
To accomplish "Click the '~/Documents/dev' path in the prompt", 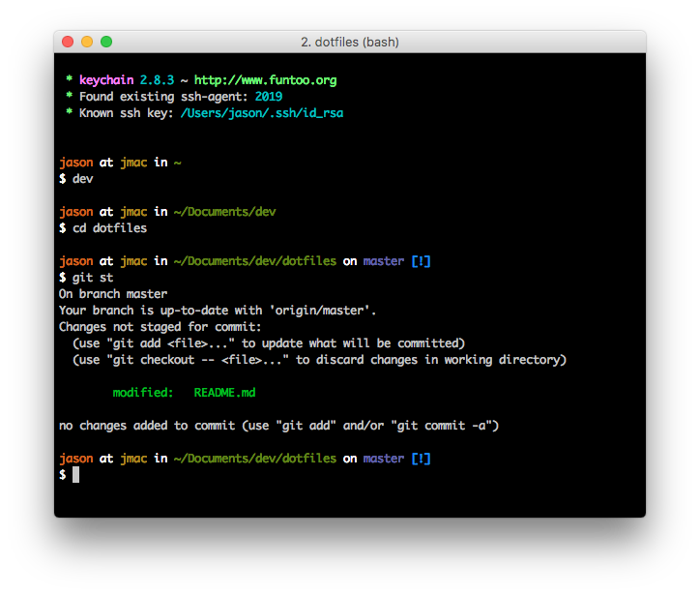I will coord(225,212).
